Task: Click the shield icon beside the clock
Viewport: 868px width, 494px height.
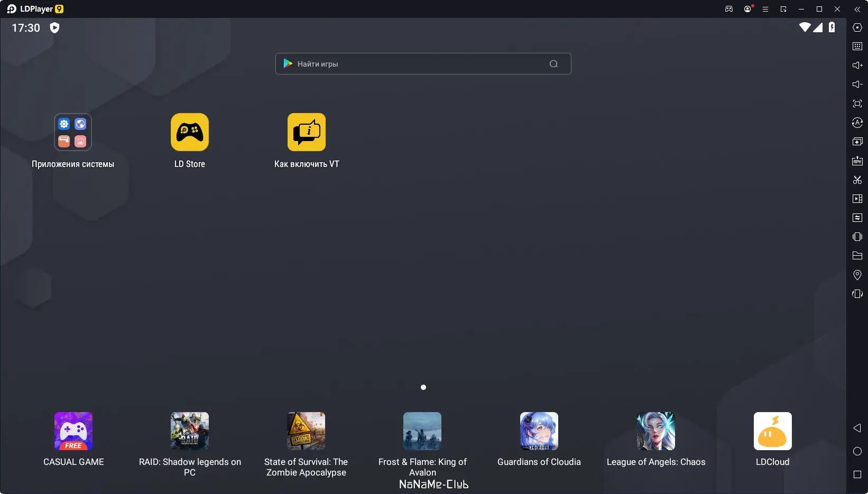Action: tap(54, 27)
